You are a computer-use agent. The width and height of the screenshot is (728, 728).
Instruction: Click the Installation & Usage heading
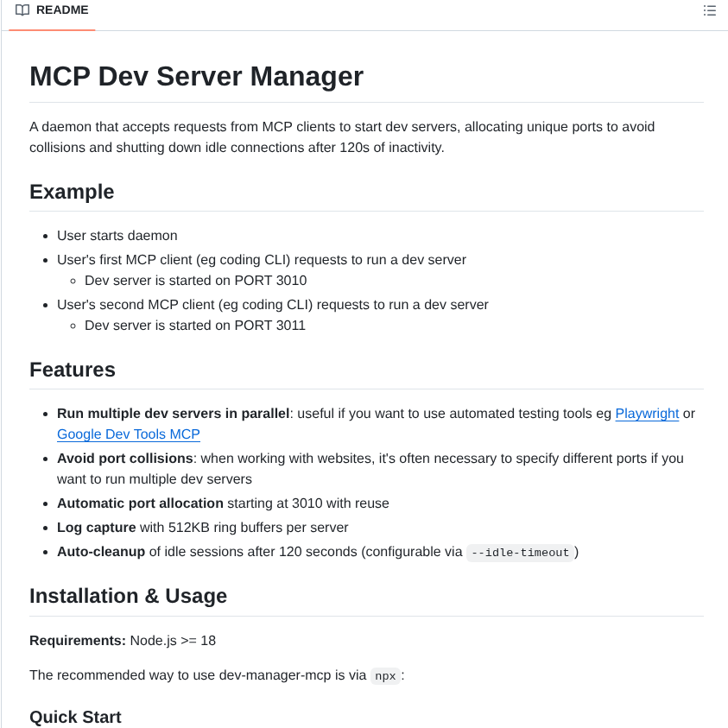click(x=128, y=596)
